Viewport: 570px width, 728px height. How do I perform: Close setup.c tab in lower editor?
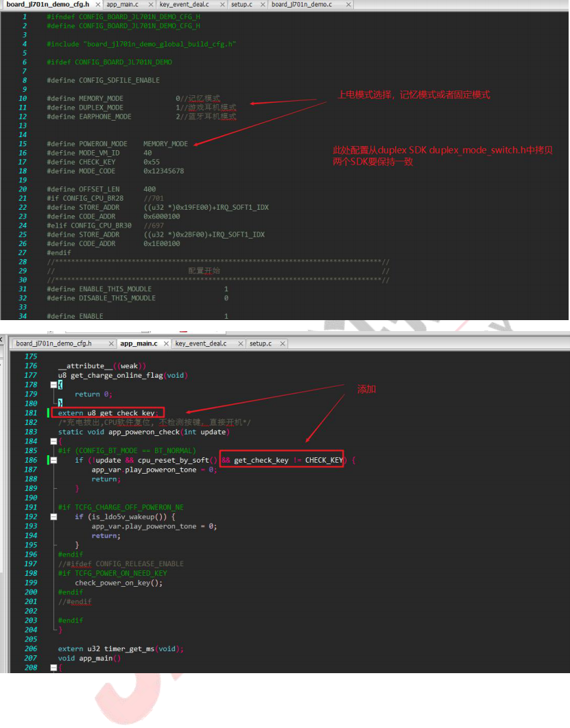[282, 343]
